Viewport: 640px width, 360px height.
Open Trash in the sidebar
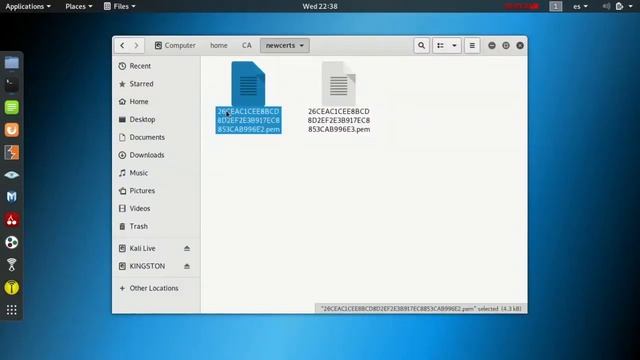(156, 226)
